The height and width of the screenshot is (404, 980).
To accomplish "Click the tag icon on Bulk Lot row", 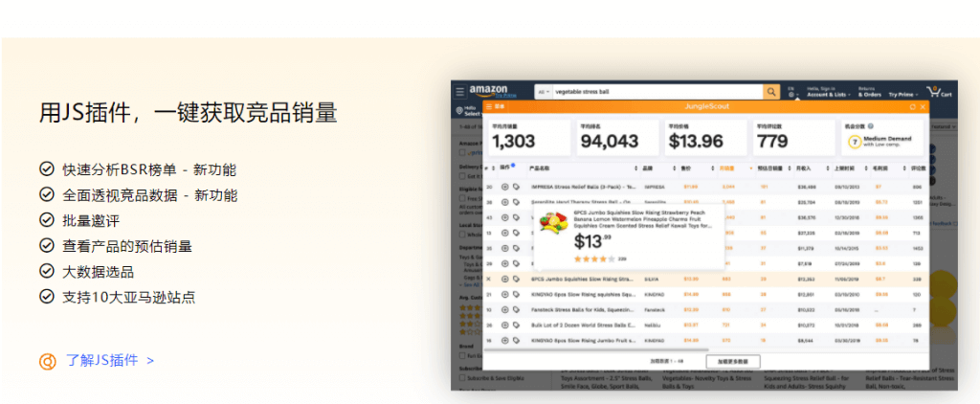I will (516, 325).
